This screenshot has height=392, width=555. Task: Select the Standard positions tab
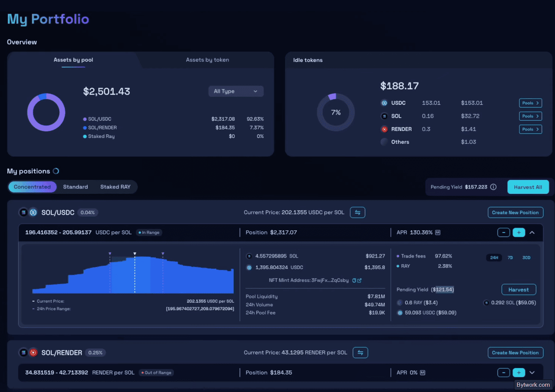click(76, 187)
